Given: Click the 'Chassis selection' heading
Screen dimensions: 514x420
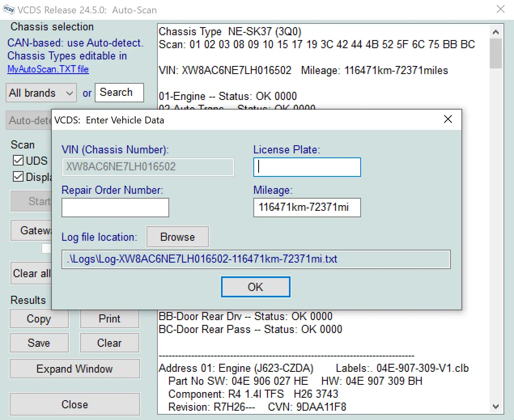Looking at the screenshot, I should pos(52,27).
